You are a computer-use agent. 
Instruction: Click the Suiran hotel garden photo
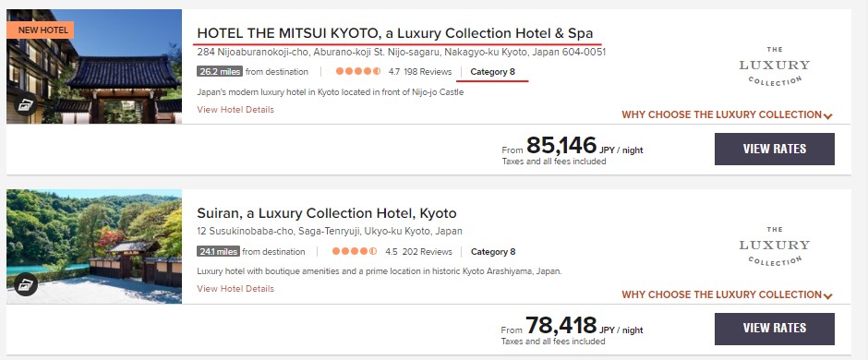click(94, 246)
